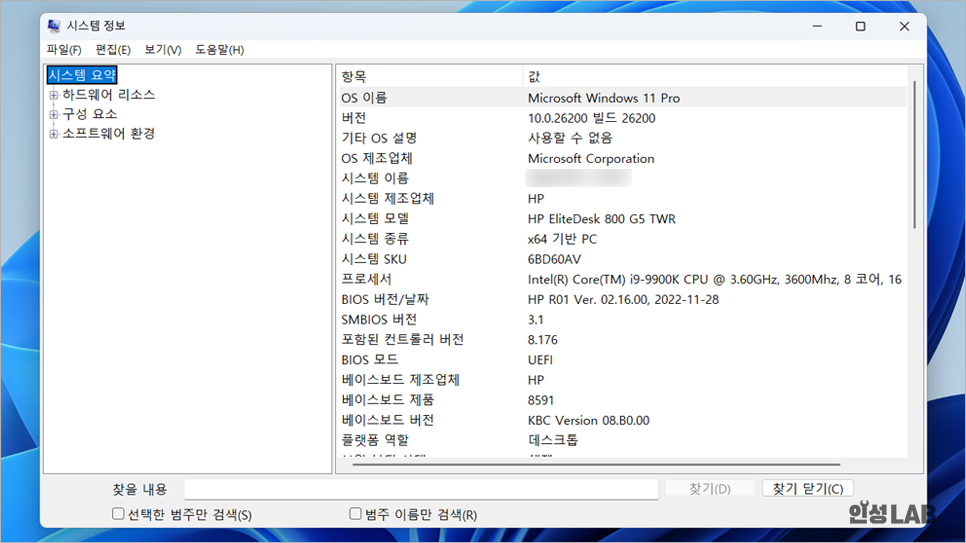Select the 시스템 이름 row
966x543 pixels.
[x=623, y=178]
